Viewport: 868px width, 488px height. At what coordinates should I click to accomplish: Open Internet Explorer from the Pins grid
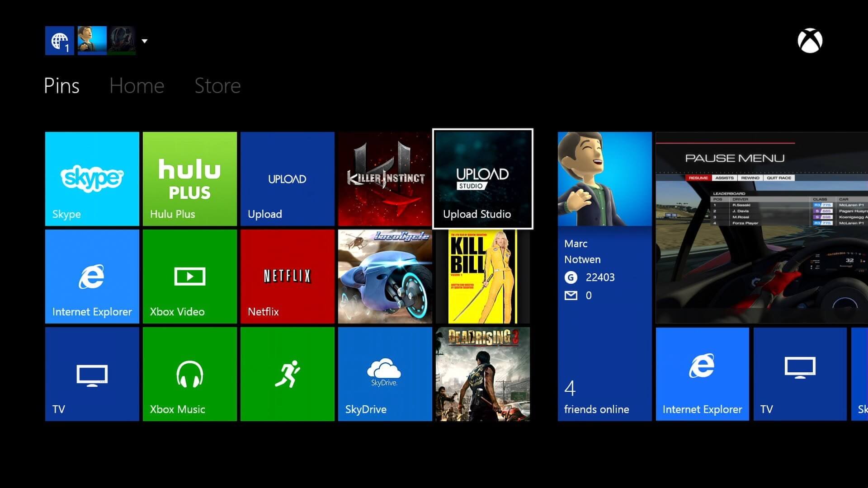click(92, 277)
